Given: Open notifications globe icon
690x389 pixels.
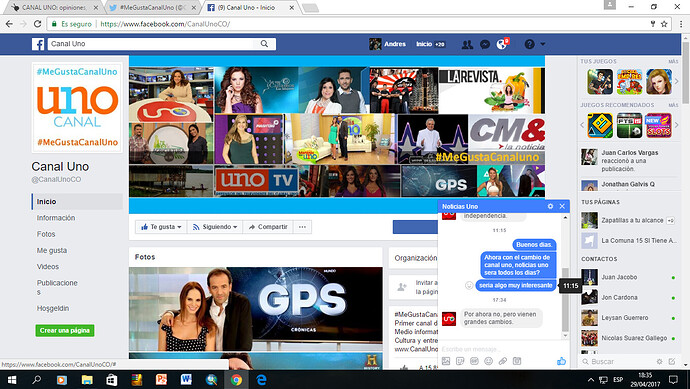Looking at the screenshot, I should (501, 44).
